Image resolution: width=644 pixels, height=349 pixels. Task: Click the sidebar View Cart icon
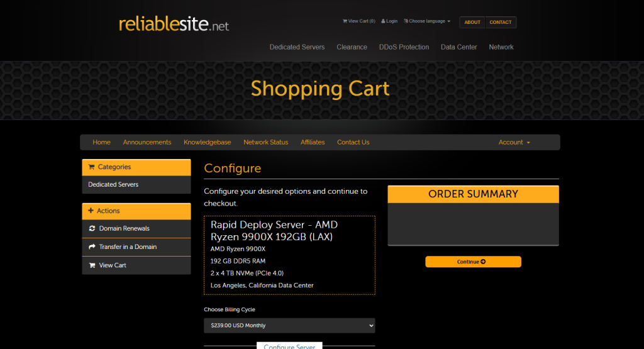pos(92,265)
